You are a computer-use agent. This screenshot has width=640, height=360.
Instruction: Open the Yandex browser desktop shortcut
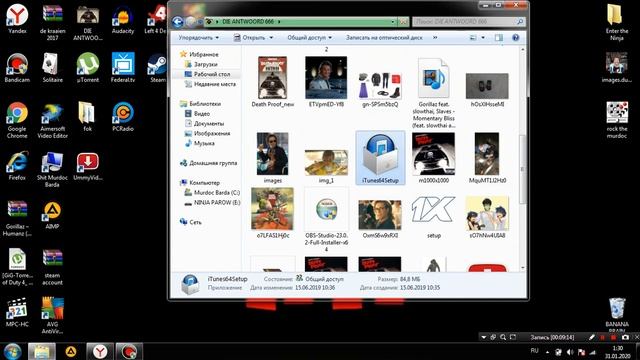[x=17, y=19]
